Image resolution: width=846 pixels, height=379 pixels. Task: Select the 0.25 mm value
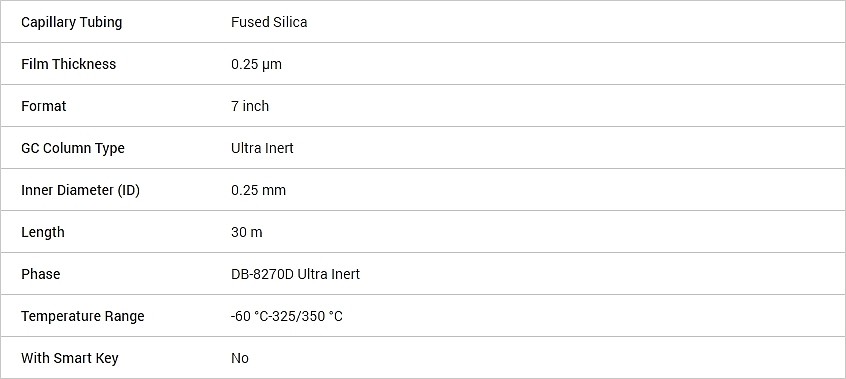[x=258, y=190]
